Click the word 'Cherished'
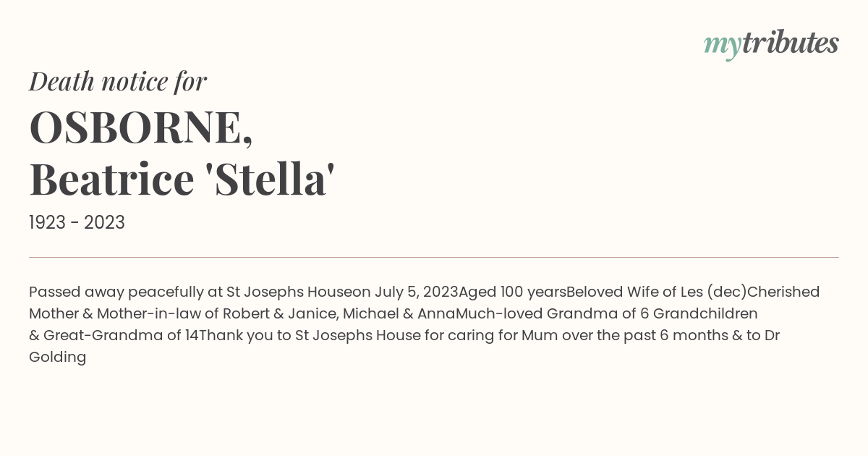Image resolution: width=868 pixels, height=456 pixels. 783,292
